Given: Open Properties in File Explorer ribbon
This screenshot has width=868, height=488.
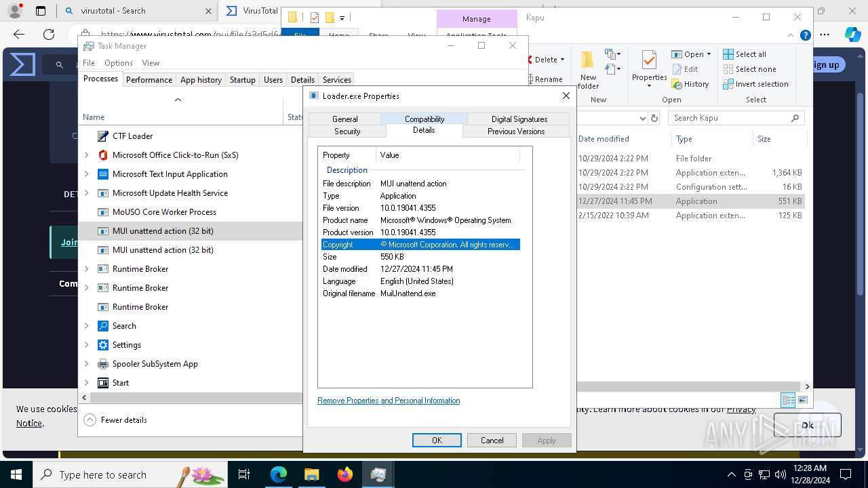Looking at the screenshot, I should 650,68.
